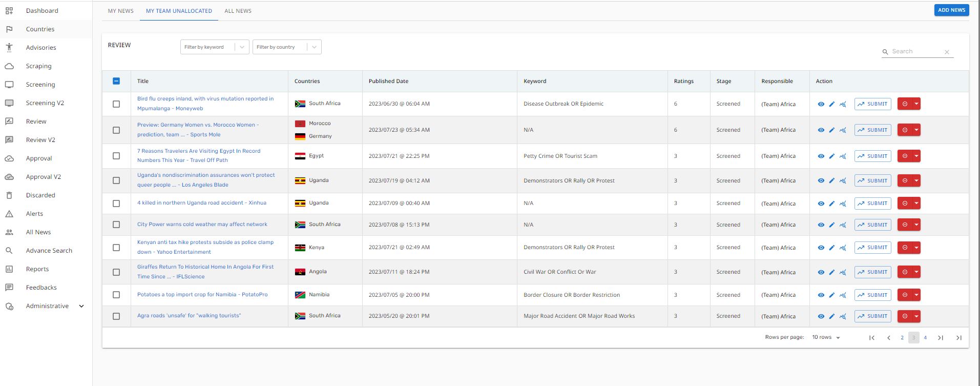
Task: Expand the Administrative sidebar menu
Action: pyautogui.click(x=81, y=306)
